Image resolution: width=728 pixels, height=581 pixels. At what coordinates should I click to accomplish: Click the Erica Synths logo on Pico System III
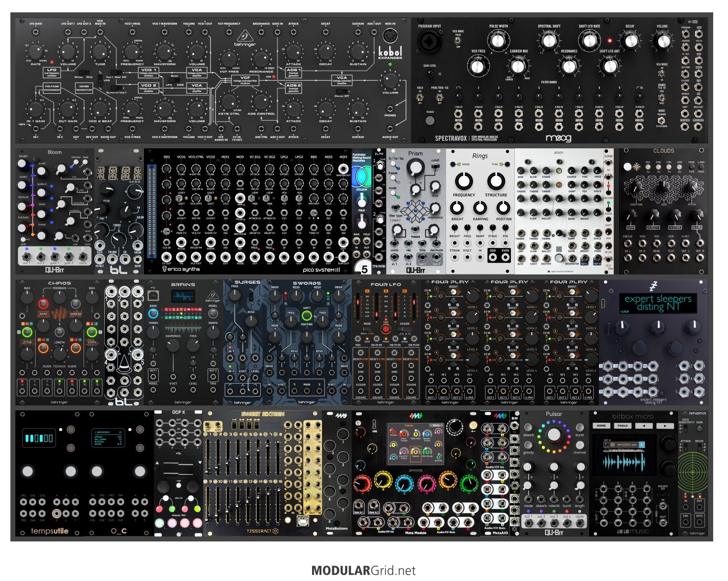[x=181, y=269]
